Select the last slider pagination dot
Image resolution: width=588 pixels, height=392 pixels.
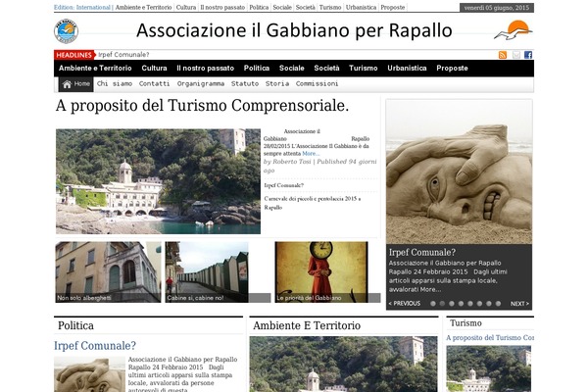(498, 304)
